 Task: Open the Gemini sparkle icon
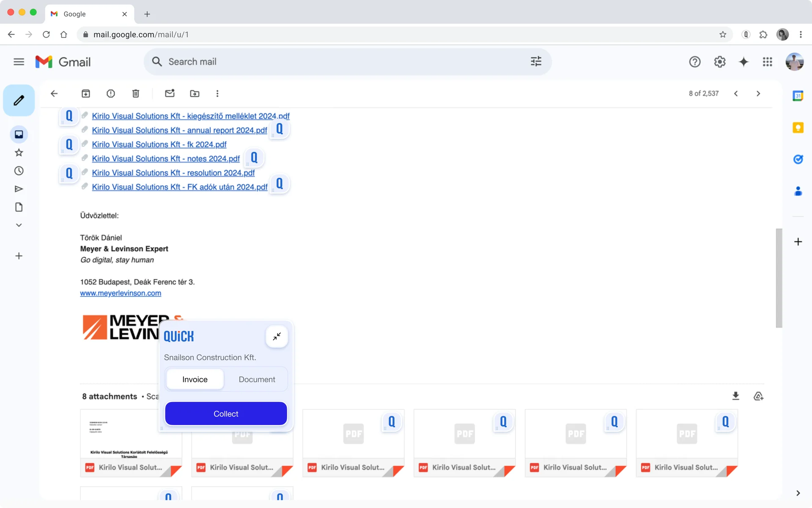pos(743,62)
